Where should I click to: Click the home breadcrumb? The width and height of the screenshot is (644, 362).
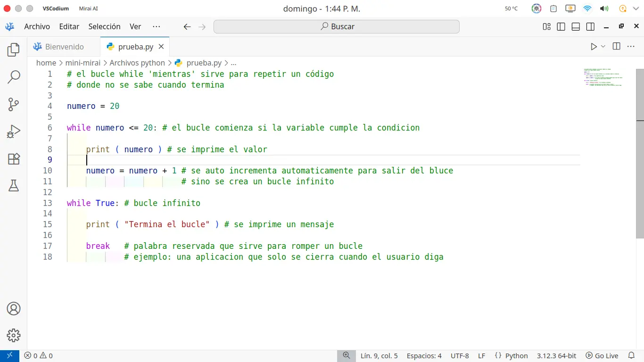46,63
